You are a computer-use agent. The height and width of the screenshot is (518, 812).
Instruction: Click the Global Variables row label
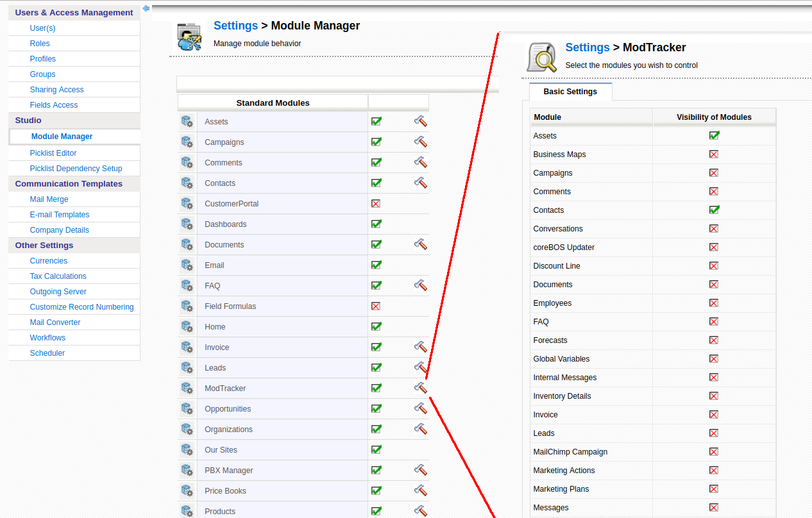pos(561,359)
